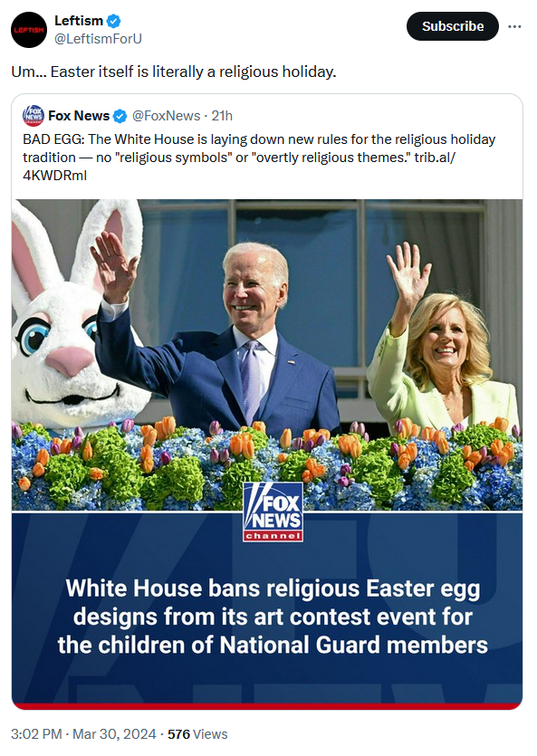Click the Leftism verified badge
This screenshot has height=756, width=537.
click(114, 21)
